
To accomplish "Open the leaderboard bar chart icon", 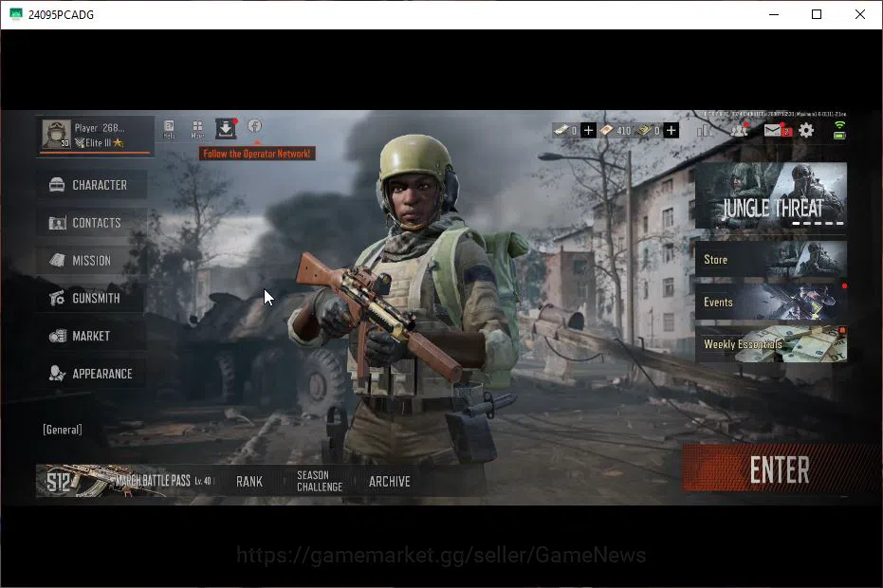I will click(x=705, y=131).
